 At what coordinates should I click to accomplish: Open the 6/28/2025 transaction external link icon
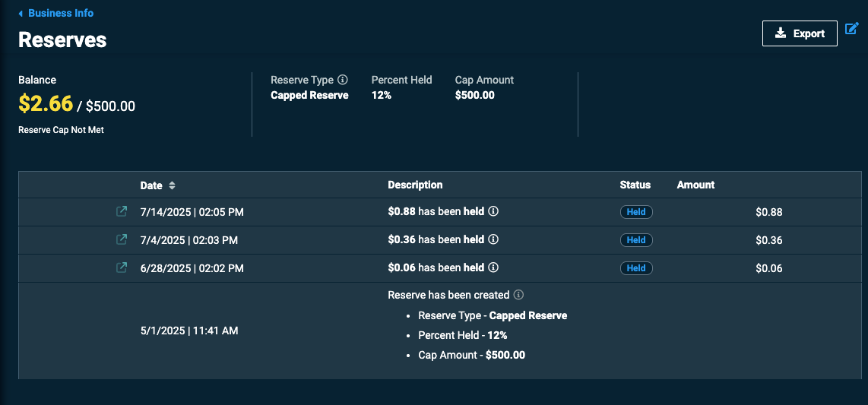coord(122,267)
